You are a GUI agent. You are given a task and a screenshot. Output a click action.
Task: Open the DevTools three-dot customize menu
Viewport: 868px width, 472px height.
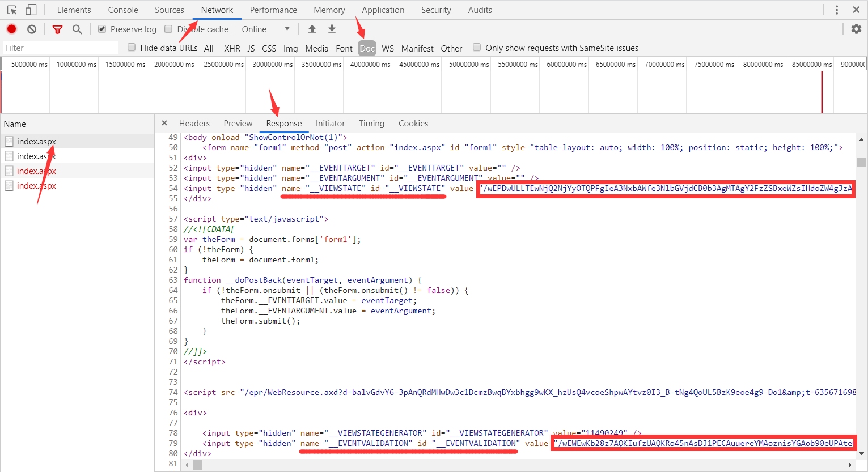(836, 10)
